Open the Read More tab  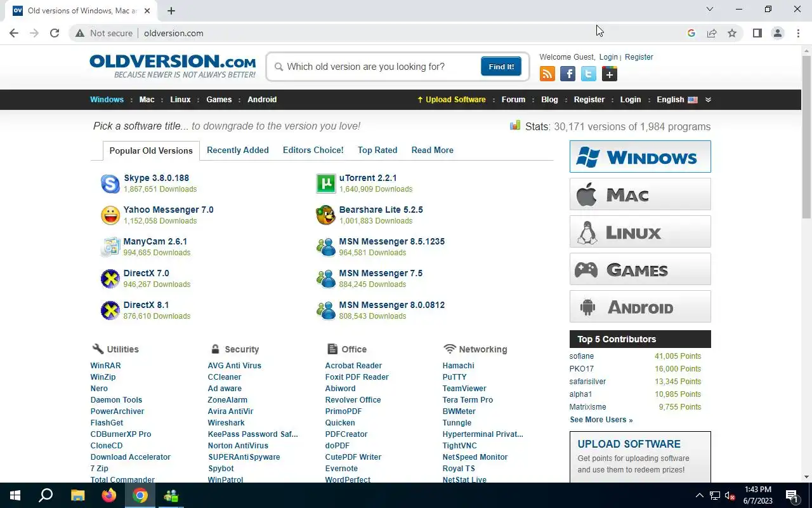[432, 150]
